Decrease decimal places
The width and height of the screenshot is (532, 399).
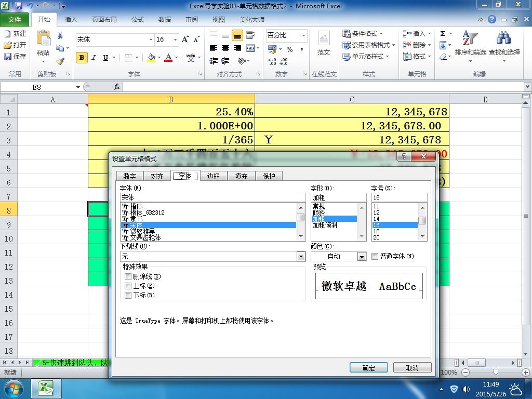[x=284, y=61]
